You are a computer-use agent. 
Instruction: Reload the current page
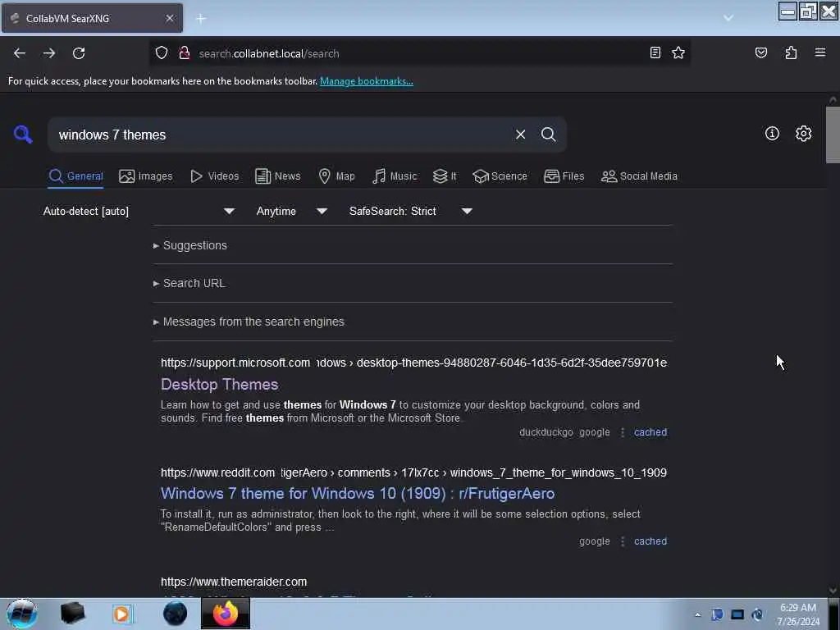(x=79, y=53)
